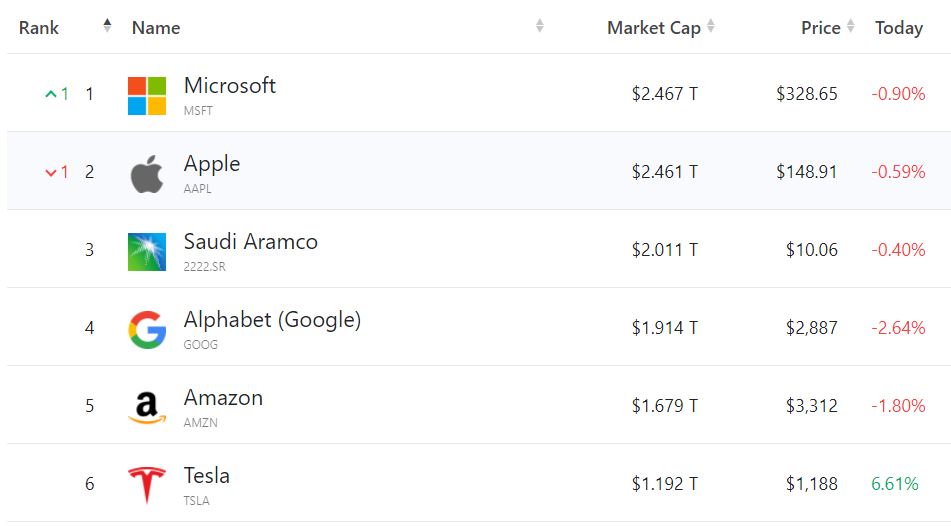Open the Alphabet (Google) link

pos(272,320)
